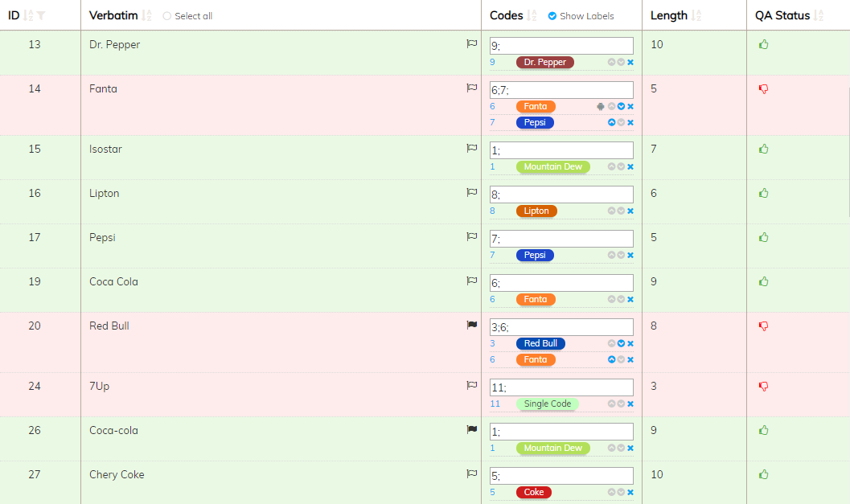The image size is (850, 504).
Task: Move the Pepsi code up in row 14
Action: [611, 122]
